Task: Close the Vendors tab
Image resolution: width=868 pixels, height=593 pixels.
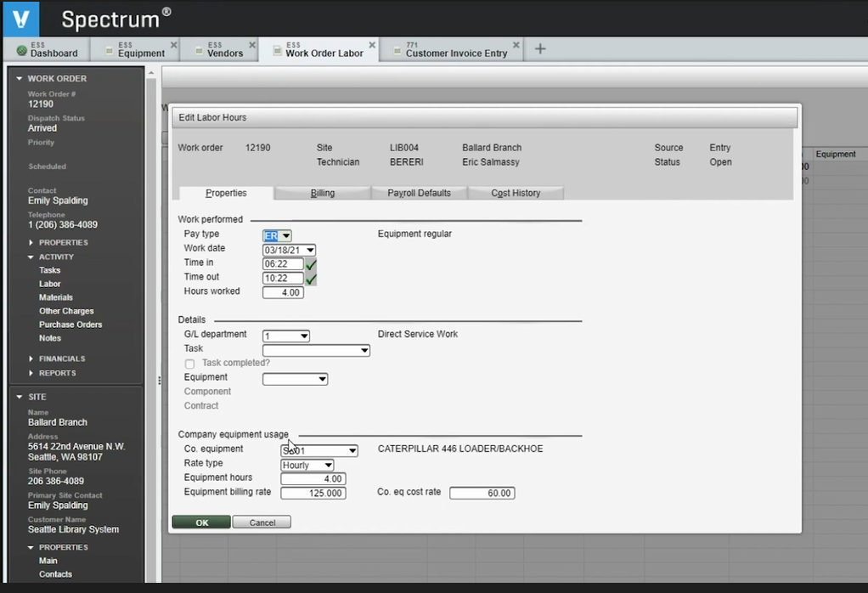Action: 252,45
